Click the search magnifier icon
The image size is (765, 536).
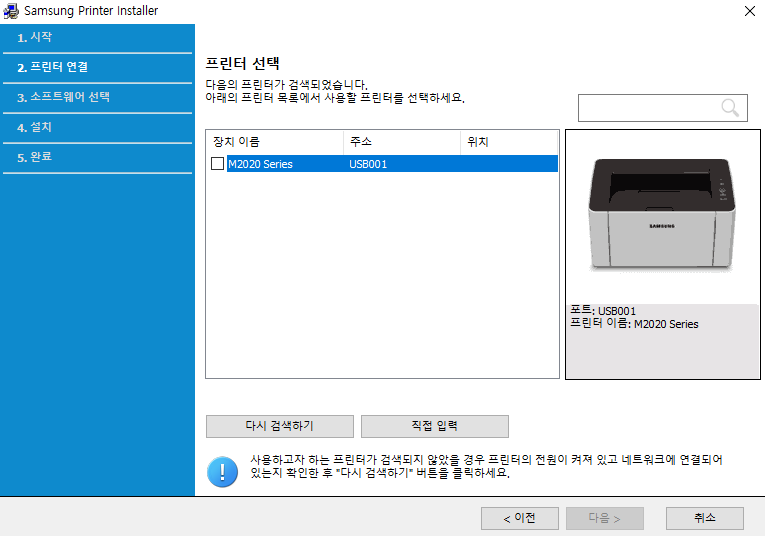[x=730, y=107]
